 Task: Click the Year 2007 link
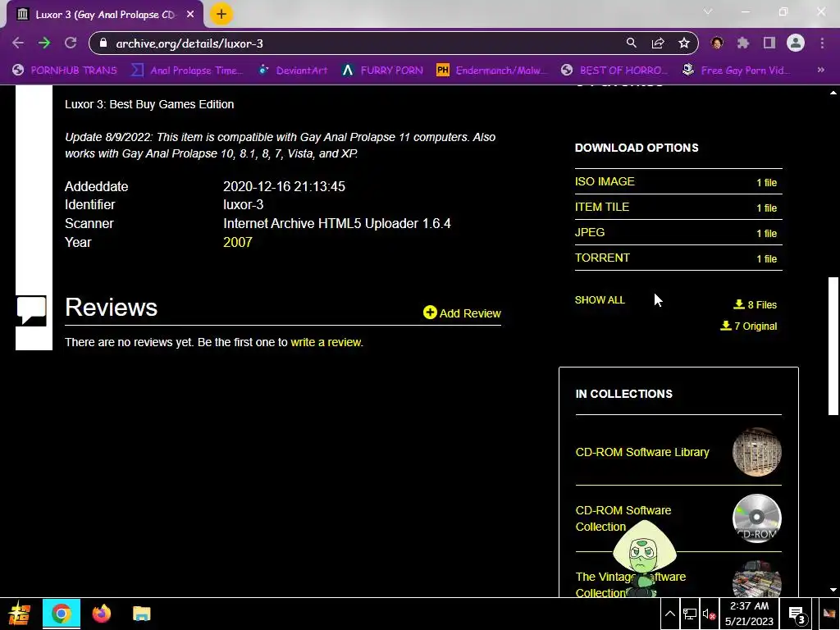click(x=237, y=242)
